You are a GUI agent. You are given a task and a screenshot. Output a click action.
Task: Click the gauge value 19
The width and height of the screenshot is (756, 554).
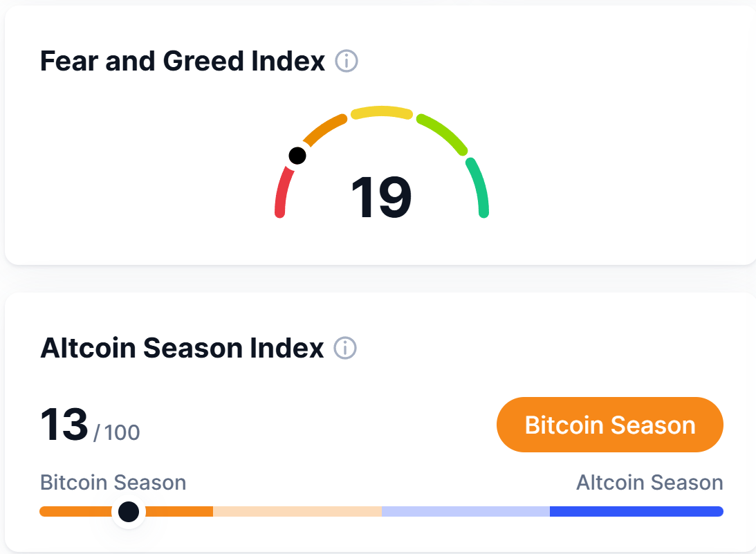click(x=381, y=198)
